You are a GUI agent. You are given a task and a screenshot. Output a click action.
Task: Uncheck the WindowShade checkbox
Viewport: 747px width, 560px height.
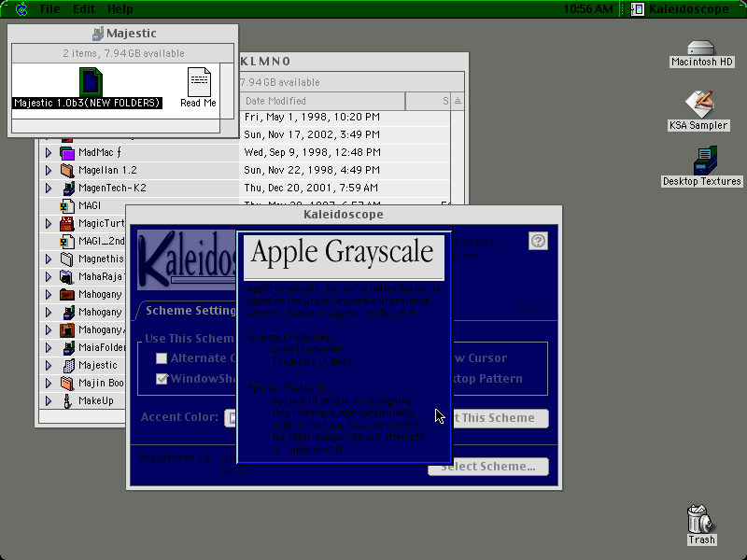pyautogui.click(x=162, y=379)
